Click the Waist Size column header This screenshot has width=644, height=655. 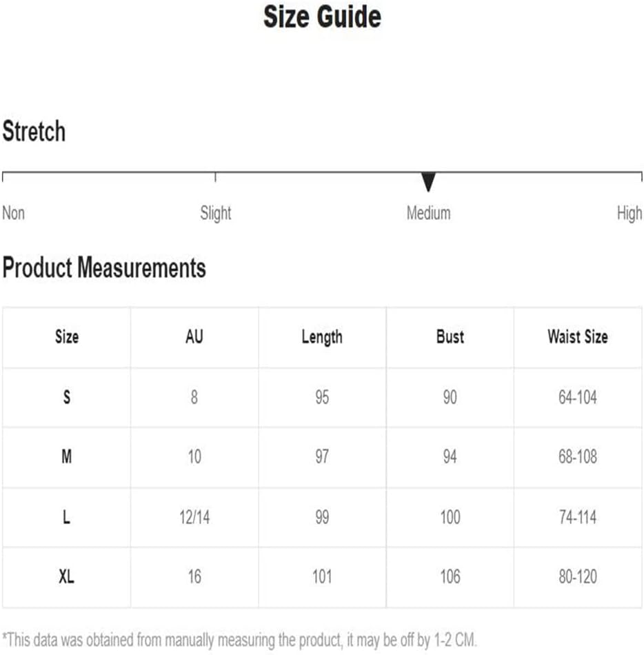578,336
